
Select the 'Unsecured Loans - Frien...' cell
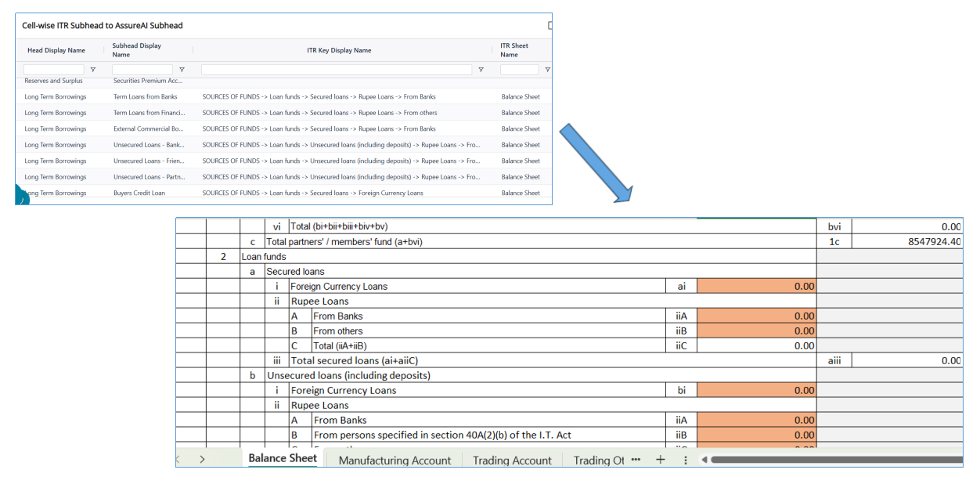pos(149,161)
